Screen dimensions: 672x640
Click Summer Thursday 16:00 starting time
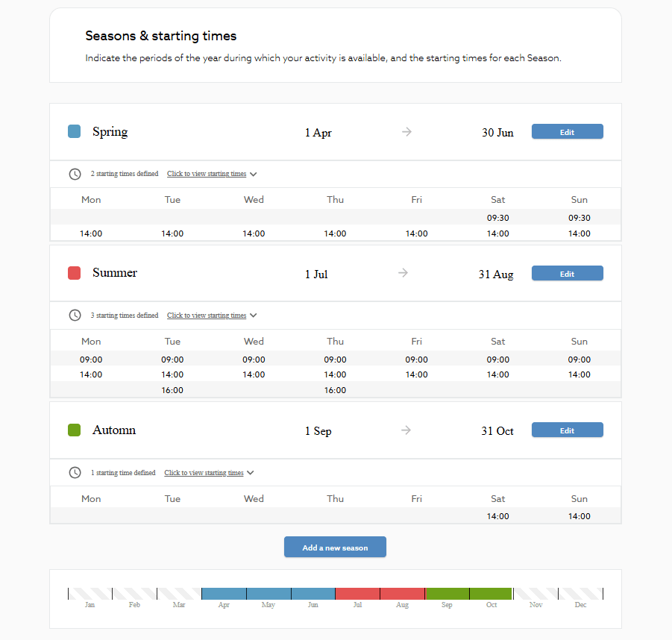point(335,390)
